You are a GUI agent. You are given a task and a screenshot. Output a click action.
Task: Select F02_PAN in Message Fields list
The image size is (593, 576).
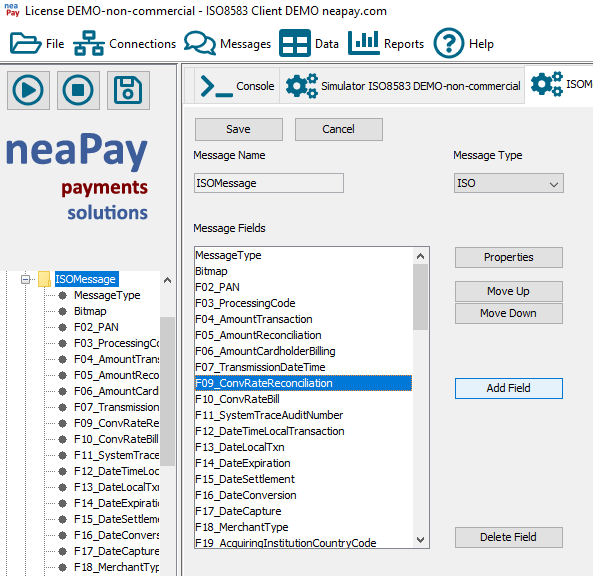tap(303, 287)
